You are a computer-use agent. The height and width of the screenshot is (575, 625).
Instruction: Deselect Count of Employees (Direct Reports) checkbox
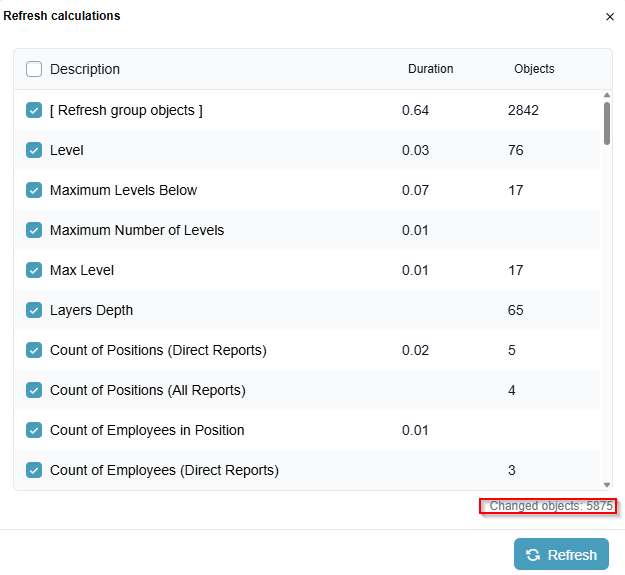coord(34,470)
